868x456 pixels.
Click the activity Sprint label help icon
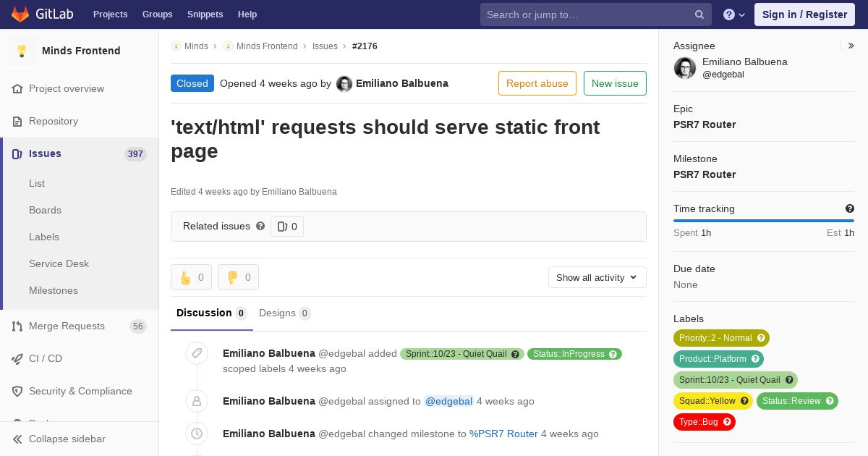click(515, 354)
